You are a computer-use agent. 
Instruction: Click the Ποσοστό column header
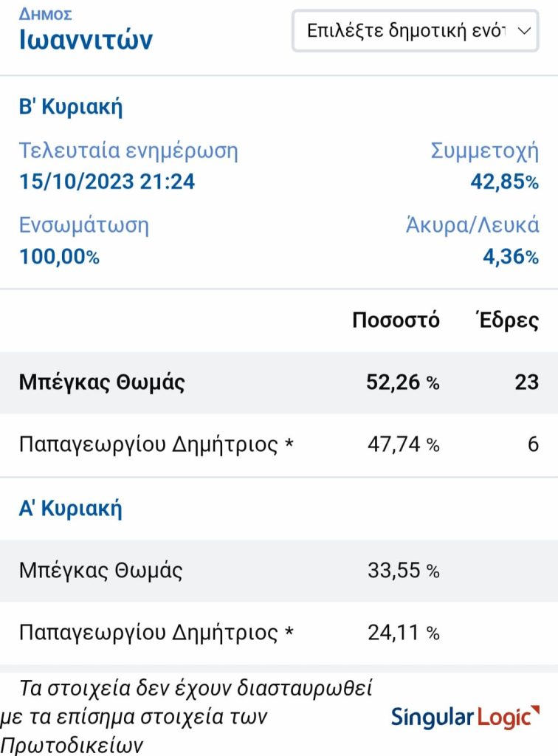point(396,320)
